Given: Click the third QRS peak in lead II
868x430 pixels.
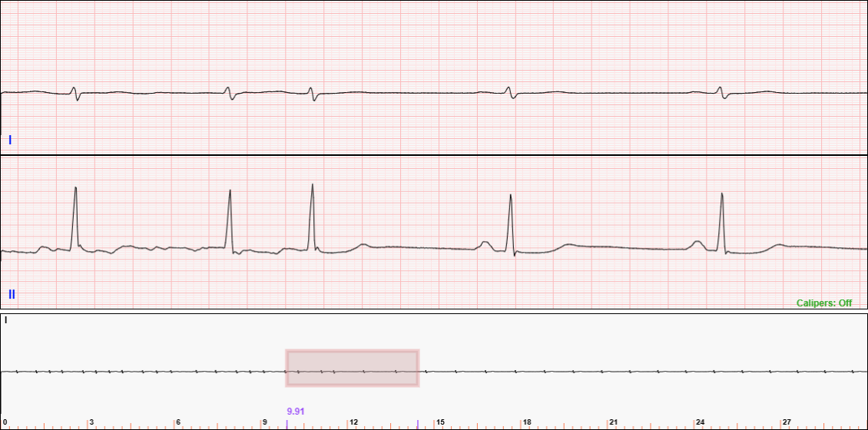Looking at the screenshot, I should [313, 187].
